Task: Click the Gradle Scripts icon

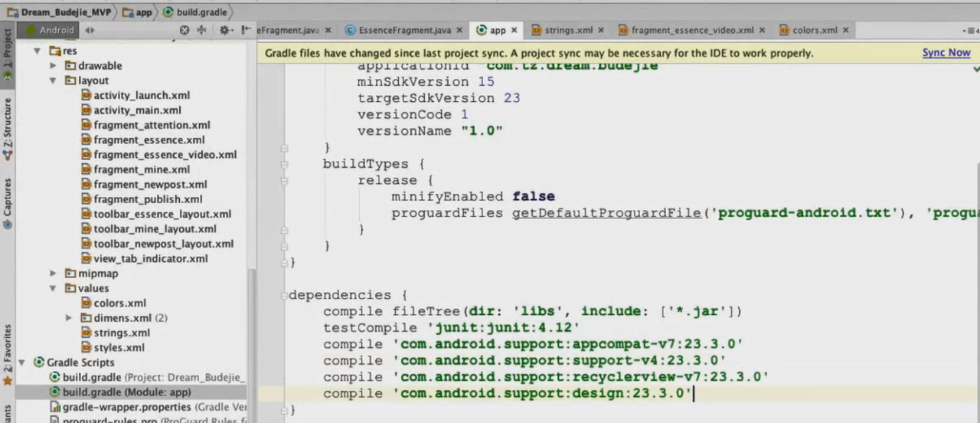Action: [38, 362]
